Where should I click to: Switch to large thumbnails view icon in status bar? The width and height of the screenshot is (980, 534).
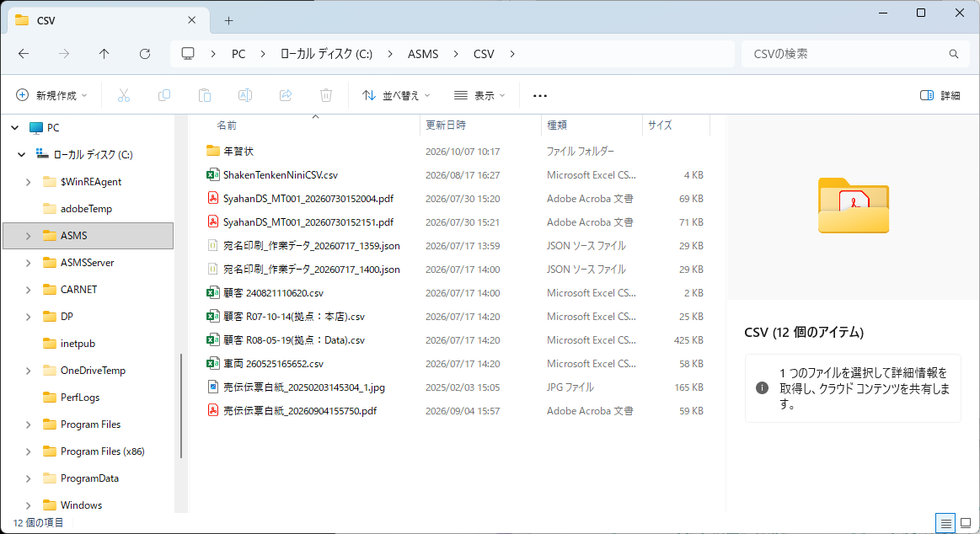[966, 523]
